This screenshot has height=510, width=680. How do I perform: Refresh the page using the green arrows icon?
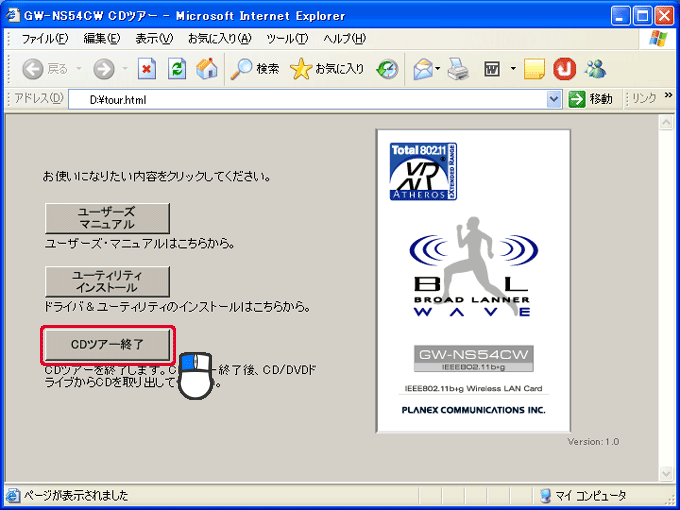[x=177, y=69]
